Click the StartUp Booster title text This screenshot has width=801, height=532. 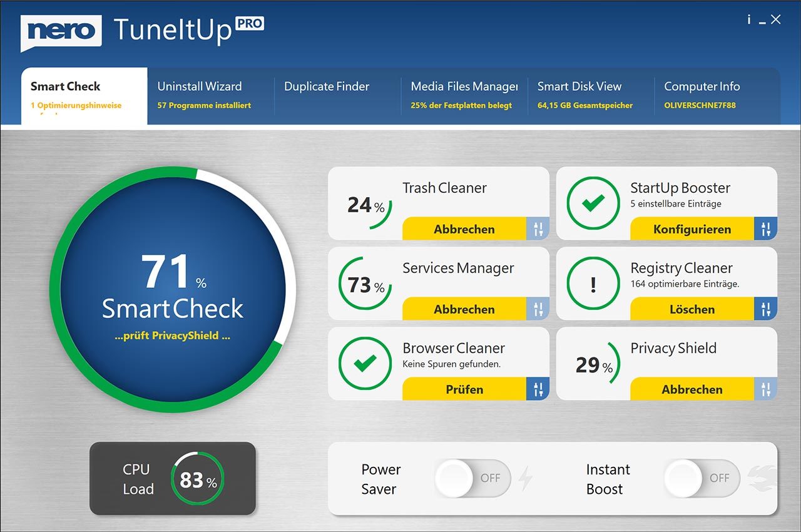click(x=680, y=188)
